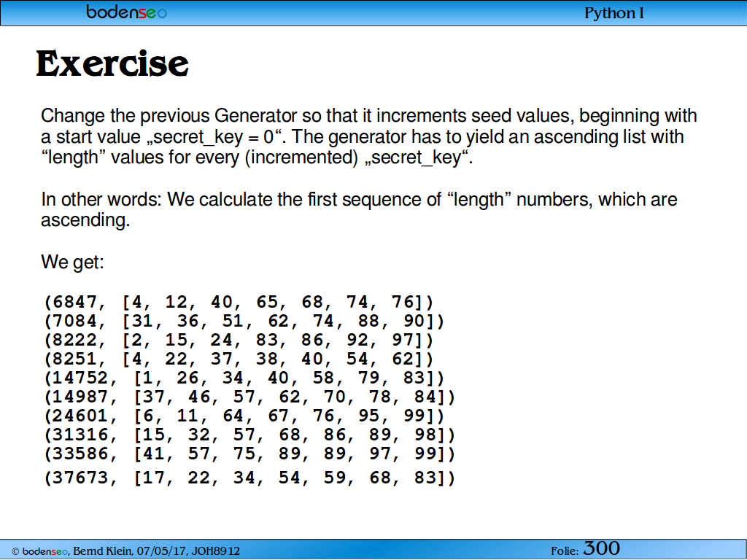Image resolution: width=747 pixels, height=560 pixels.
Task: Click the 'We get:' line
Action: (x=72, y=262)
